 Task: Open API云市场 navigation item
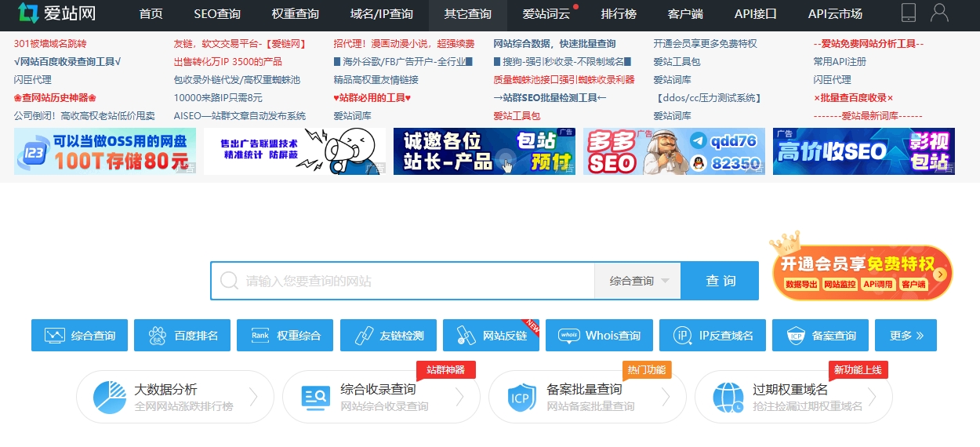click(835, 13)
